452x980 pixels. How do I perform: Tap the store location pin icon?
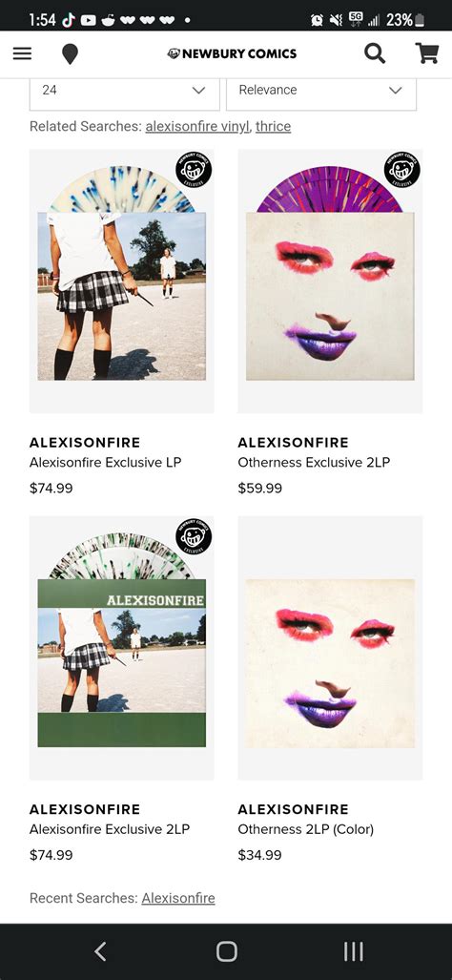pos(70,54)
